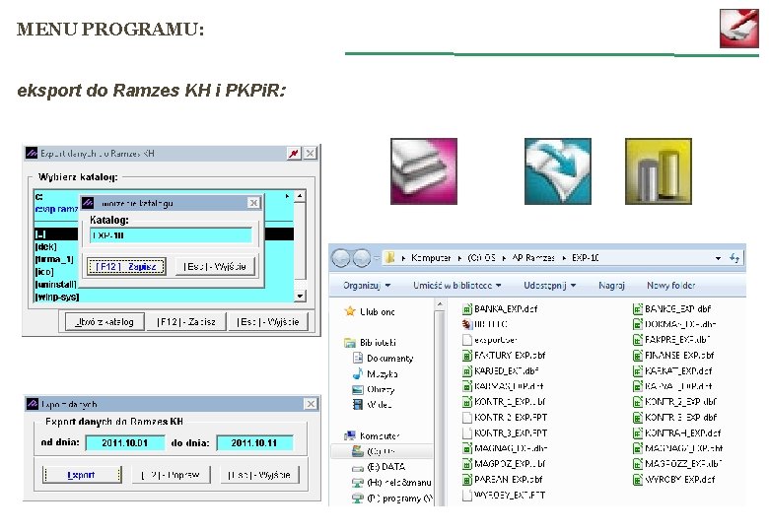Select the (C:) OS drive in the navigation pane
Viewport: 769px width, 532px height.
[x=383, y=451]
